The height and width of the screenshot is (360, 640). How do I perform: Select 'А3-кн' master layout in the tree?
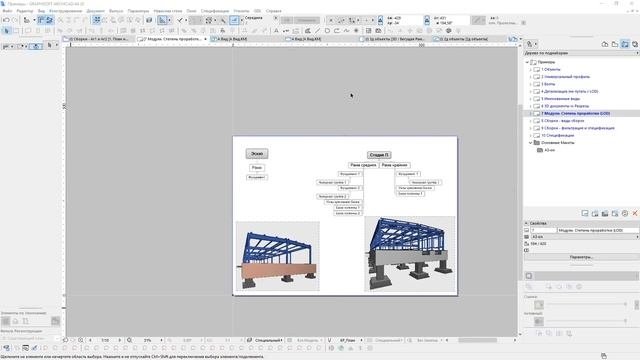tap(549, 150)
